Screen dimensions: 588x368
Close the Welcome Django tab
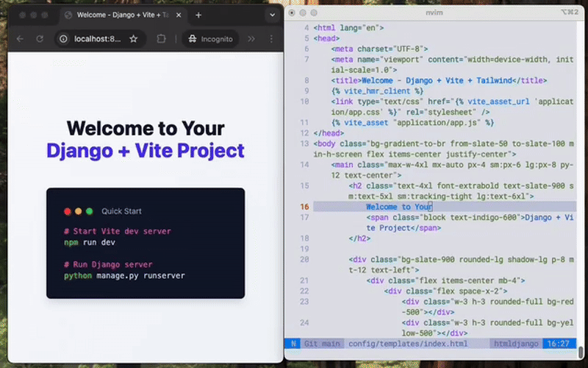point(179,15)
